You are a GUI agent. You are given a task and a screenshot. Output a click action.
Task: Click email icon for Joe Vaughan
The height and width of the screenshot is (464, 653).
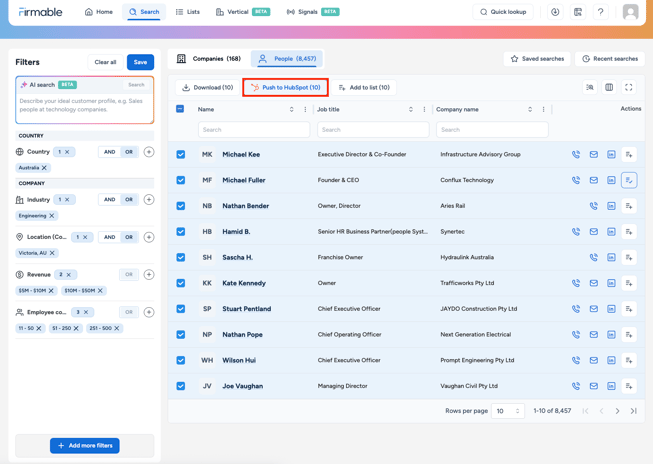tap(593, 386)
